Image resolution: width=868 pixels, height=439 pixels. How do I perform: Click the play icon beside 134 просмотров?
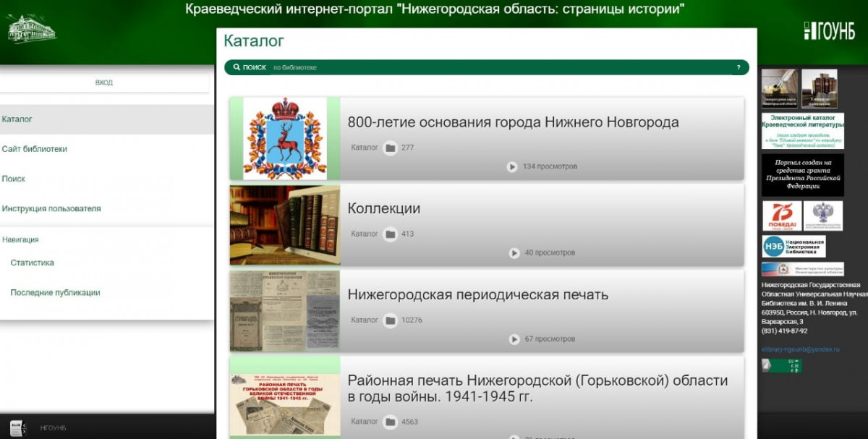[512, 167]
